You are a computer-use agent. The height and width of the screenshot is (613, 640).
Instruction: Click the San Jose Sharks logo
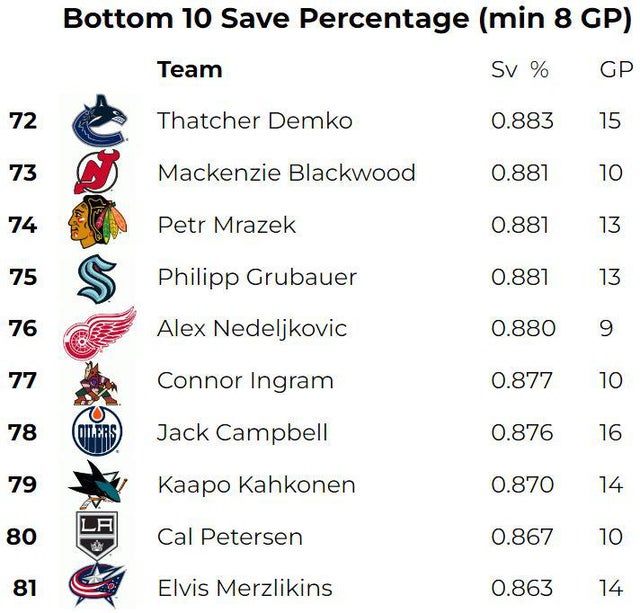98,485
